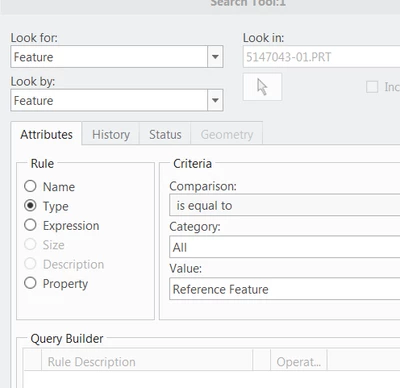Open the Look by dropdown arrow
400x388 pixels.
215,100
